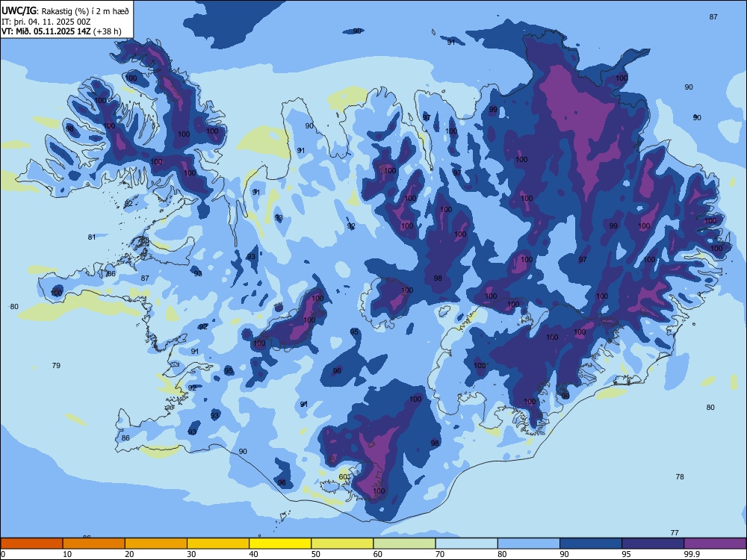Click the map value '82' in the Westfjords bay
747x560 pixels.
point(128,204)
